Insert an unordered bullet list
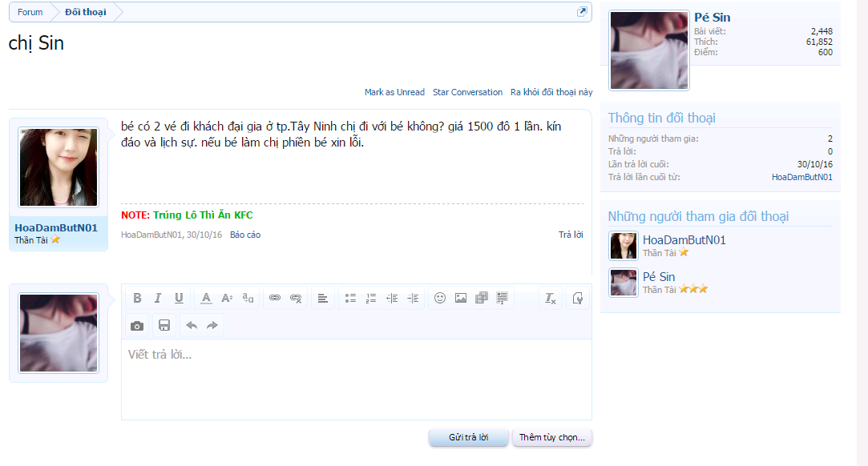868x466 pixels. pyautogui.click(x=350, y=298)
